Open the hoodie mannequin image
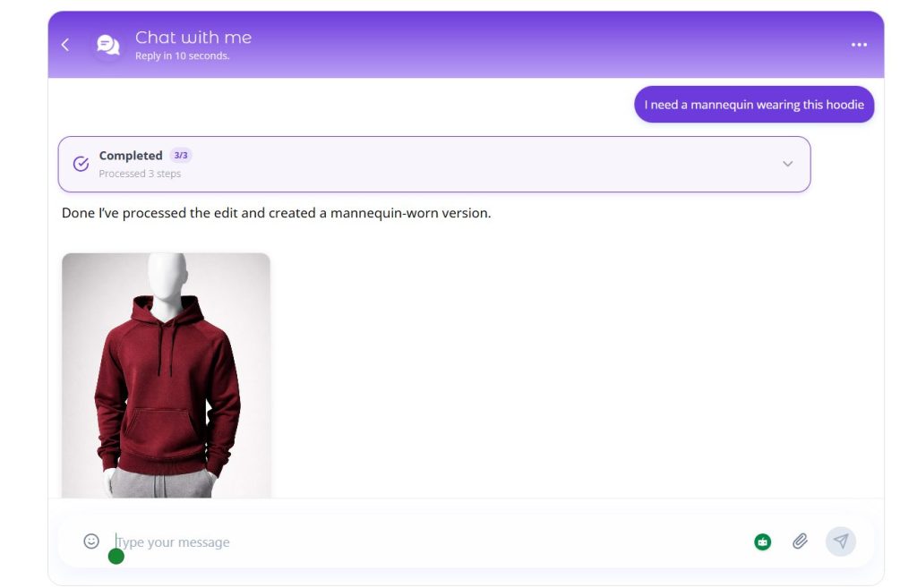The height and width of the screenshot is (588, 917). pyautogui.click(x=165, y=376)
